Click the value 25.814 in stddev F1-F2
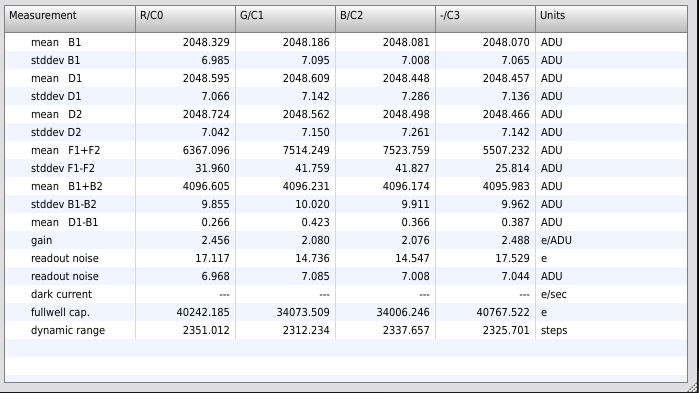699x393 pixels. pos(512,168)
